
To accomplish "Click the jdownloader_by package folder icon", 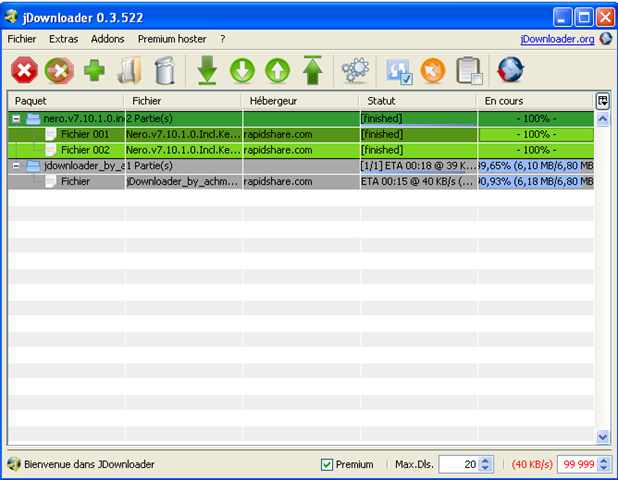I will tap(33, 166).
